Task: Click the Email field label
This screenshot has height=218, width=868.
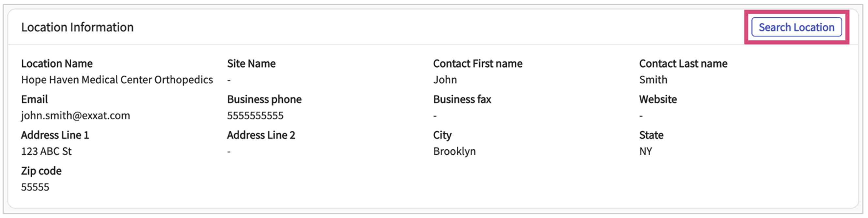Action: coord(34,99)
